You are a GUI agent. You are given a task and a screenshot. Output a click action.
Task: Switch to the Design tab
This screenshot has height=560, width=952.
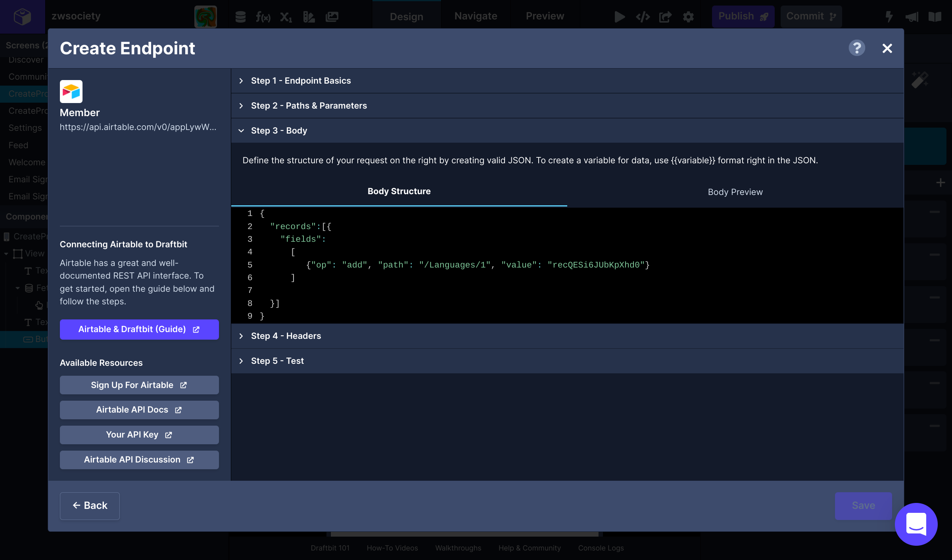pyautogui.click(x=407, y=17)
